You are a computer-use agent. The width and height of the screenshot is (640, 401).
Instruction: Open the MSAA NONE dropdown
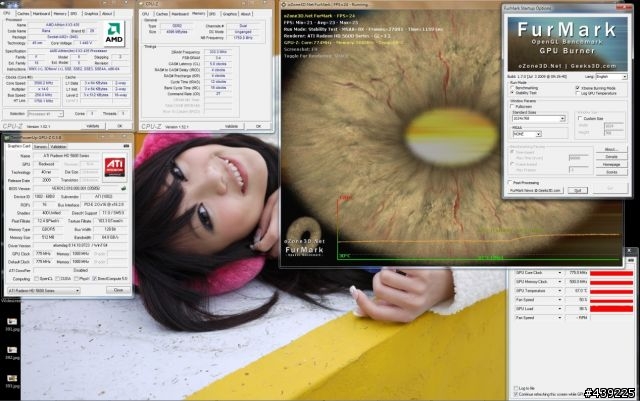pos(527,134)
